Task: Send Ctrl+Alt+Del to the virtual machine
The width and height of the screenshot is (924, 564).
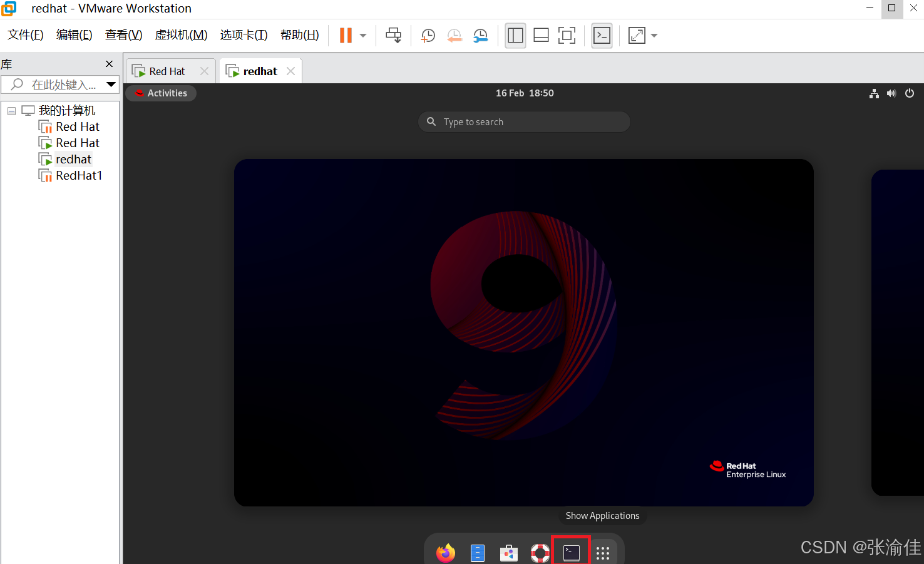Action: pos(393,36)
